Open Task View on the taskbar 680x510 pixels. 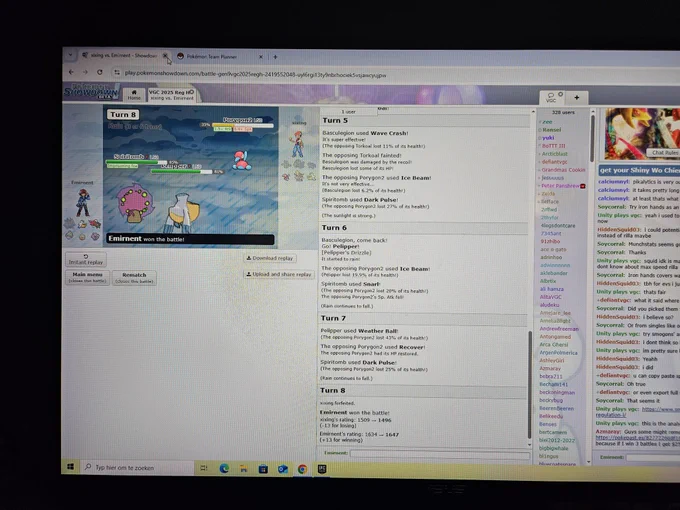(x=204, y=468)
